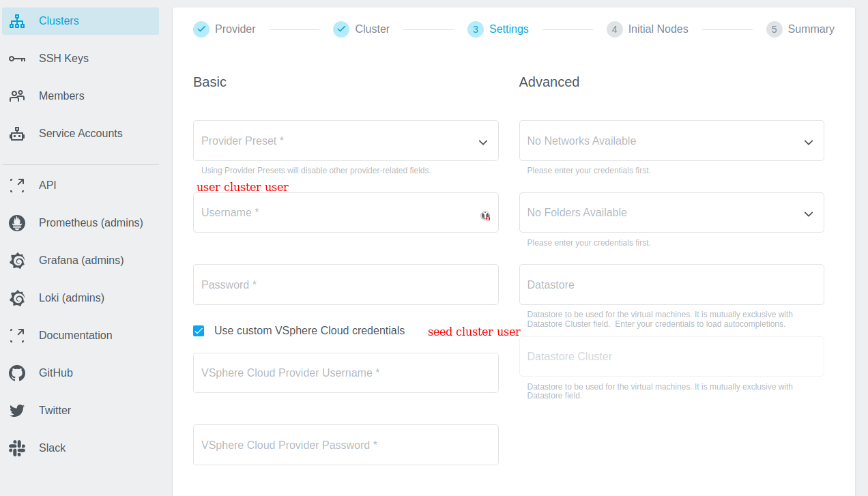Click inside the Password field

346,284
